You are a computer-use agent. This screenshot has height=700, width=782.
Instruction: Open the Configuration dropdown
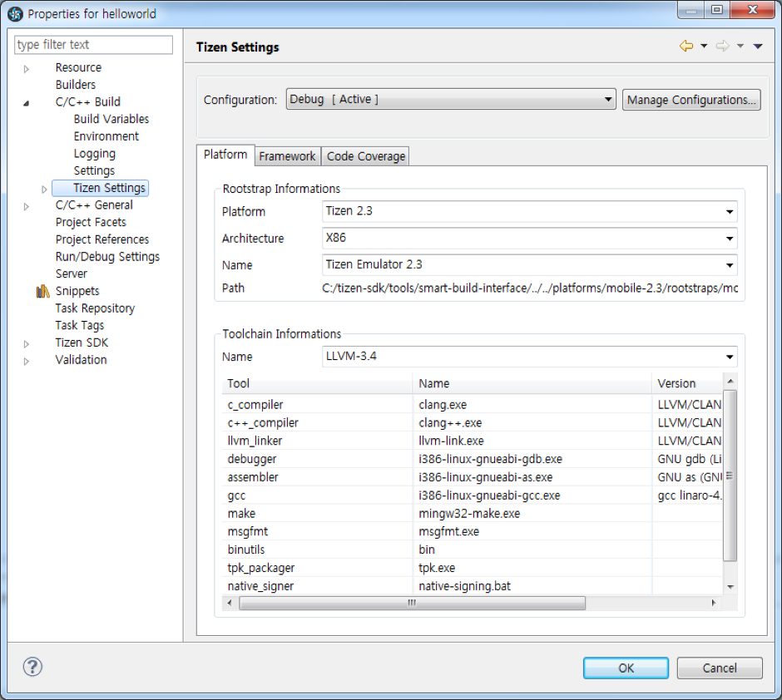(451, 99)
